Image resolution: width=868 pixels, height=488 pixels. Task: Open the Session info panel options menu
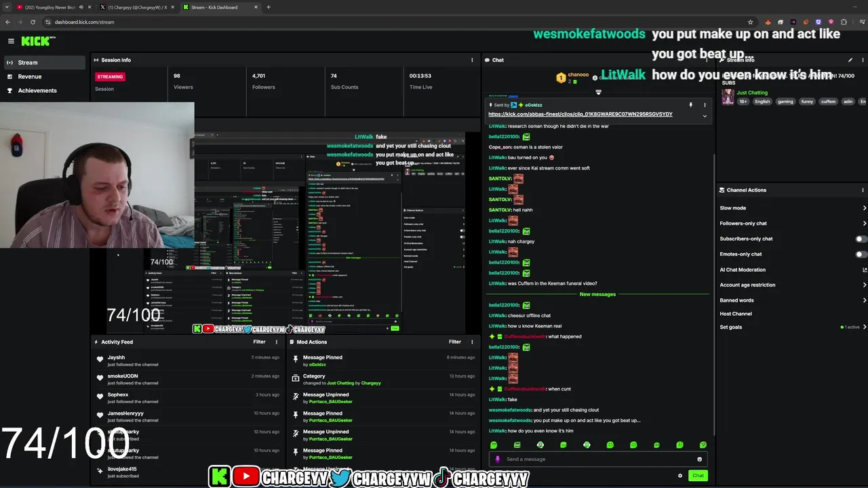coord(472,60)
